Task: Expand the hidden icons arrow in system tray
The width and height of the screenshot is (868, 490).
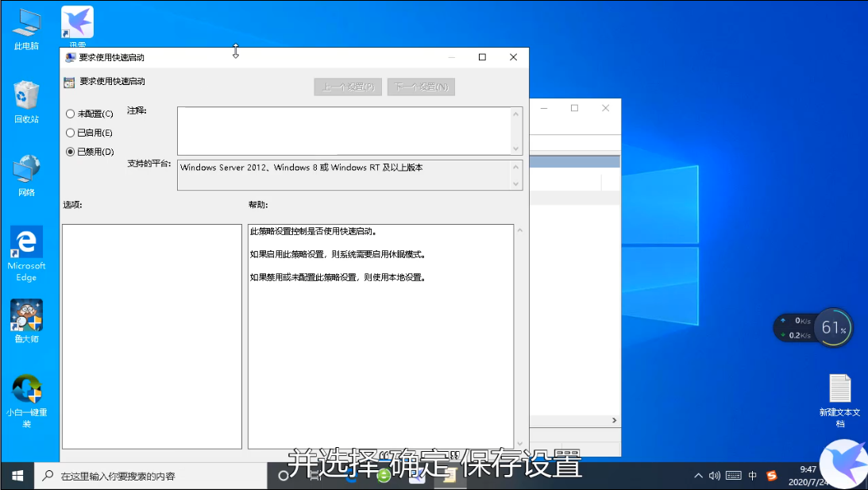Action: (x=698, y=475)
